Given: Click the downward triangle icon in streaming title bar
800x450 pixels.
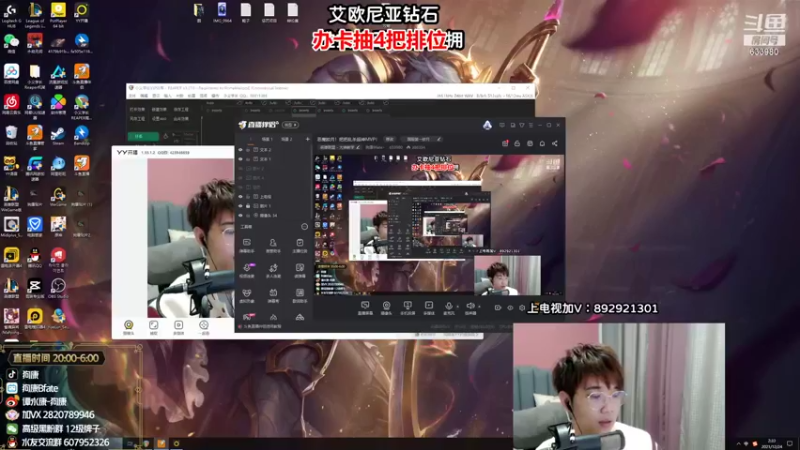Looking at the screenshot, I should 521,125.
